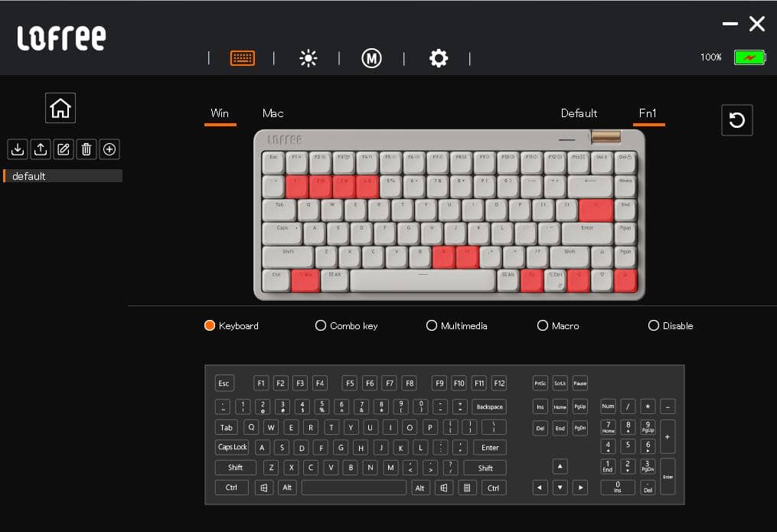Import a profile with the download icon

click(x=18, y=149)
